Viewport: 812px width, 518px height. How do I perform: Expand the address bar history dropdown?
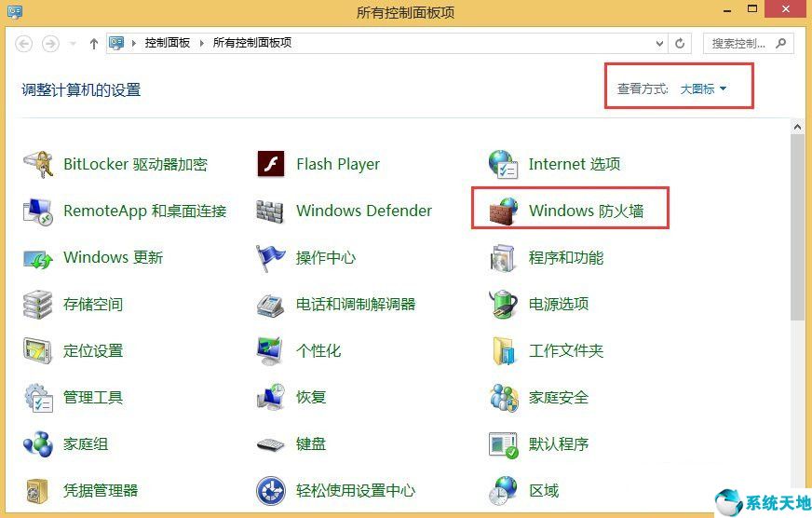[659, 44]
